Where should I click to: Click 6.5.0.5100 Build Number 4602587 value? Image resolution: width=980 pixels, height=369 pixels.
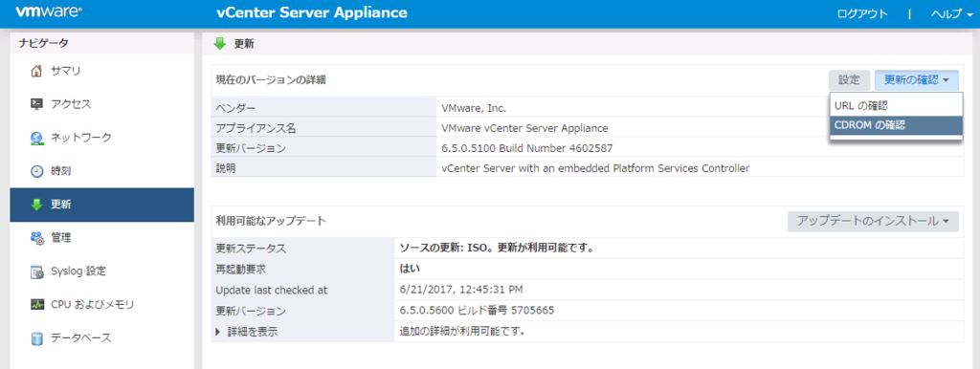coord(527,148)
